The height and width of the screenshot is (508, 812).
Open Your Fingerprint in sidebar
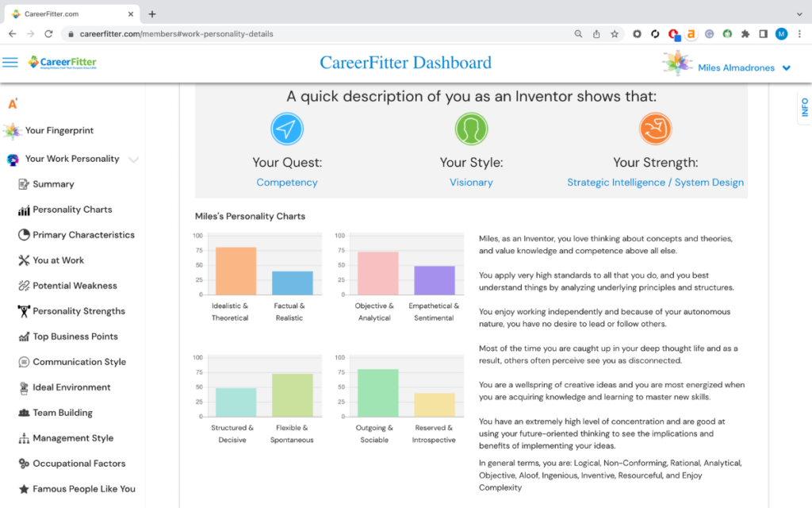[x=59, y=131]
